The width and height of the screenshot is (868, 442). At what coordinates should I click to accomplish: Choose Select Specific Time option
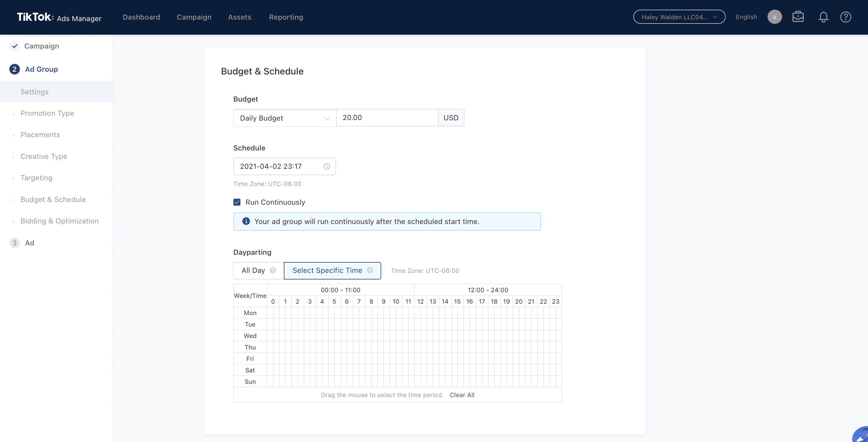(327, 270)
